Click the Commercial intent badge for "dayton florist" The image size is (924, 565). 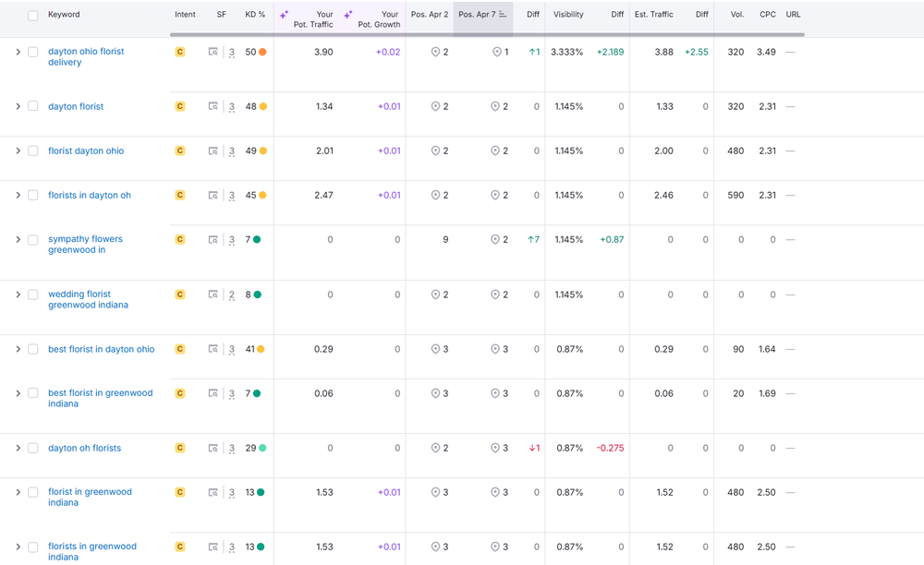180,106
